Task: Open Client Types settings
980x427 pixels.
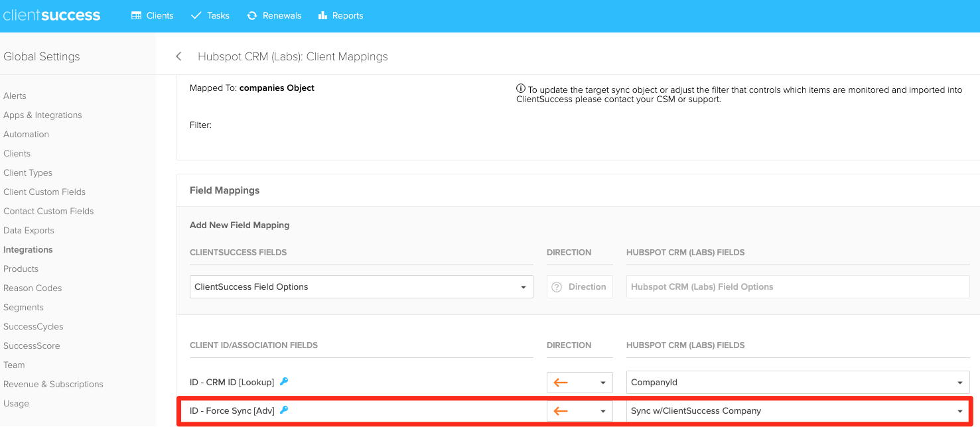Action: 28,172
